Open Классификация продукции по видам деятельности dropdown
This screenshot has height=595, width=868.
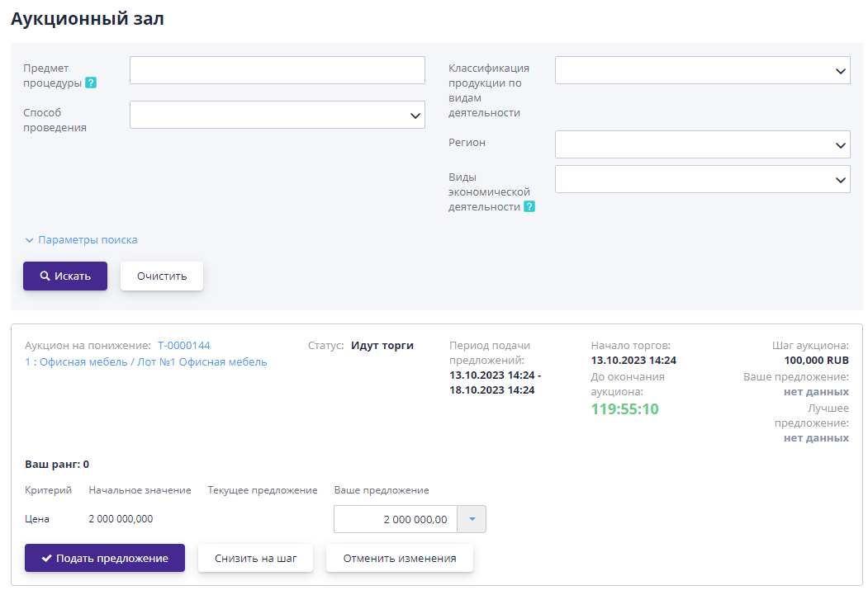pos(702,70)
